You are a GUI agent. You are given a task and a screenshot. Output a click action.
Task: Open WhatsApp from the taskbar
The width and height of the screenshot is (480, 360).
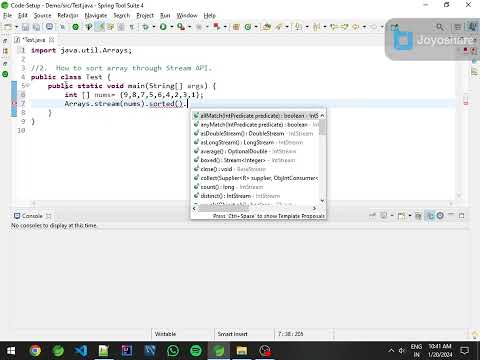[x=173, y=351]
